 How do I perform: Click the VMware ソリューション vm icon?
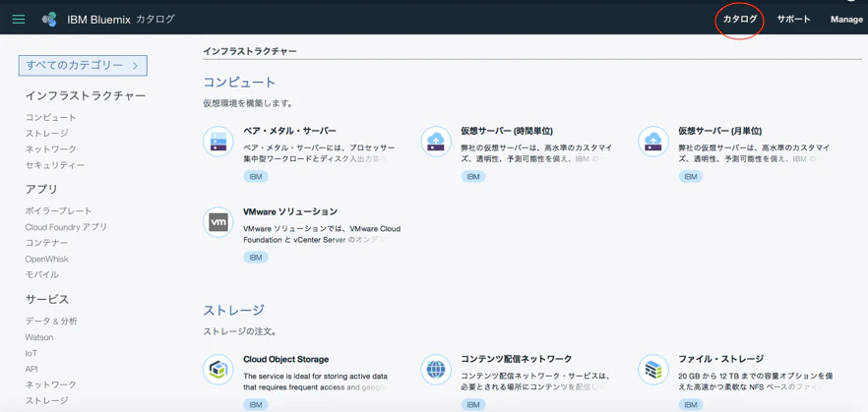point(218,222)
